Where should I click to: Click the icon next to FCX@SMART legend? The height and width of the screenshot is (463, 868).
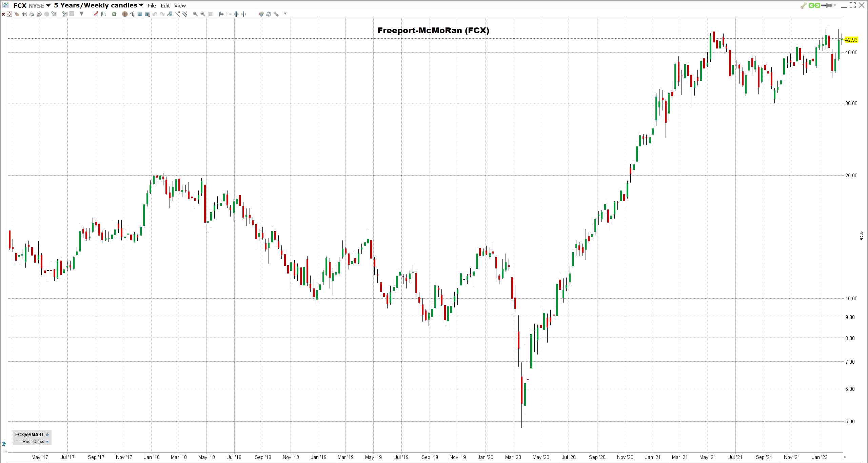click(47, 434)
